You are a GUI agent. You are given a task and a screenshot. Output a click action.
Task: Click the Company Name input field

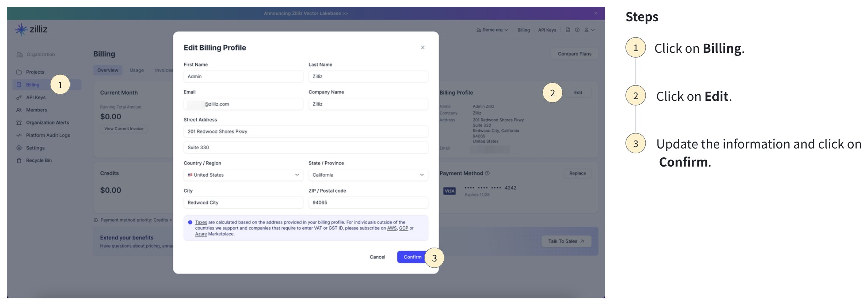coord(368,104)
